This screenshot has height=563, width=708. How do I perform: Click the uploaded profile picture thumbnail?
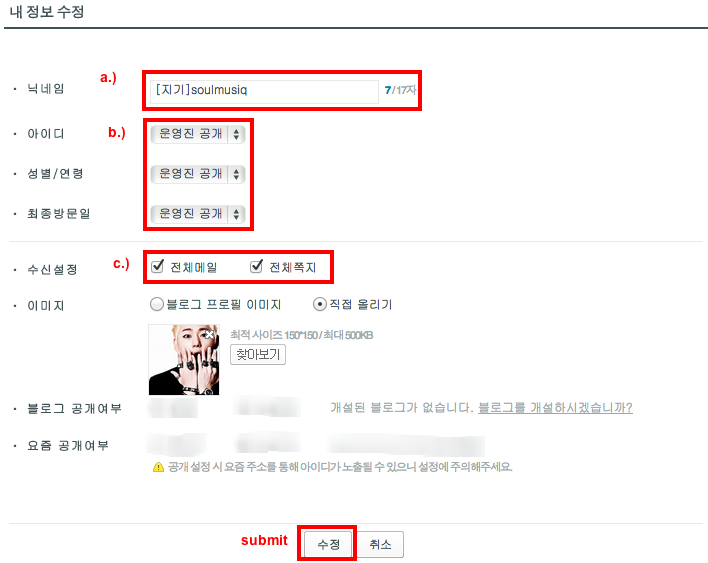184,360
